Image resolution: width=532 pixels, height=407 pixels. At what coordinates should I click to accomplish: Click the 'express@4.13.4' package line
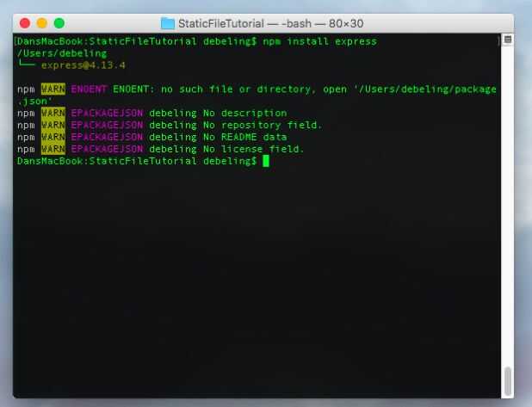point(84,65)
